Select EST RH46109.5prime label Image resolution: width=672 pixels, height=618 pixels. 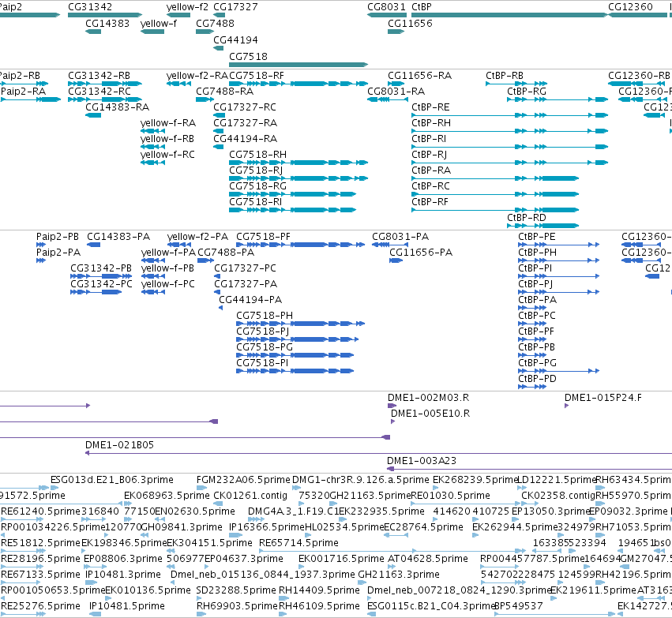click(319, 606)
